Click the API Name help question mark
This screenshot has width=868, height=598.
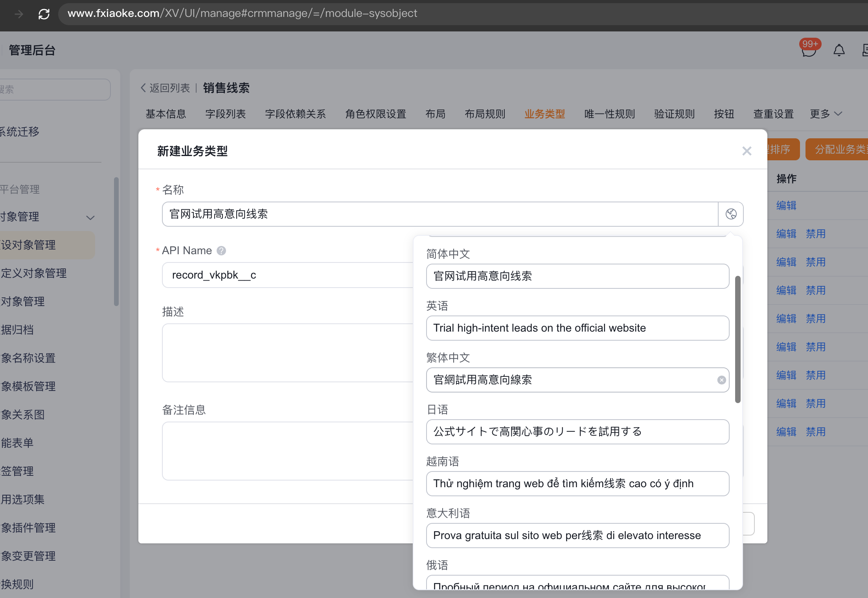click(221, 251)
